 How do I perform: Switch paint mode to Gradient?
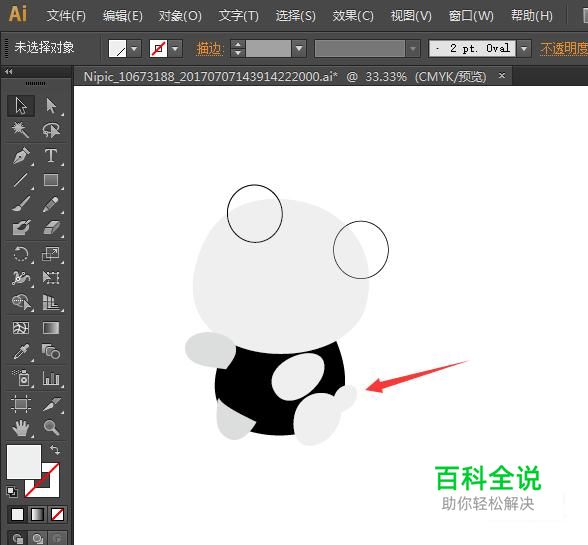click(x=38, y=514)
